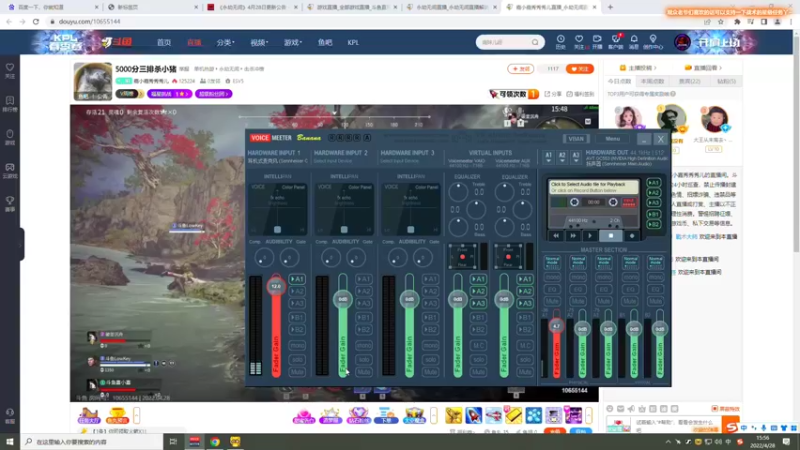The width and height of the screenshot is (800, 450).
Task: Click A1 master fader gain knob
Action: pos(556,326)
